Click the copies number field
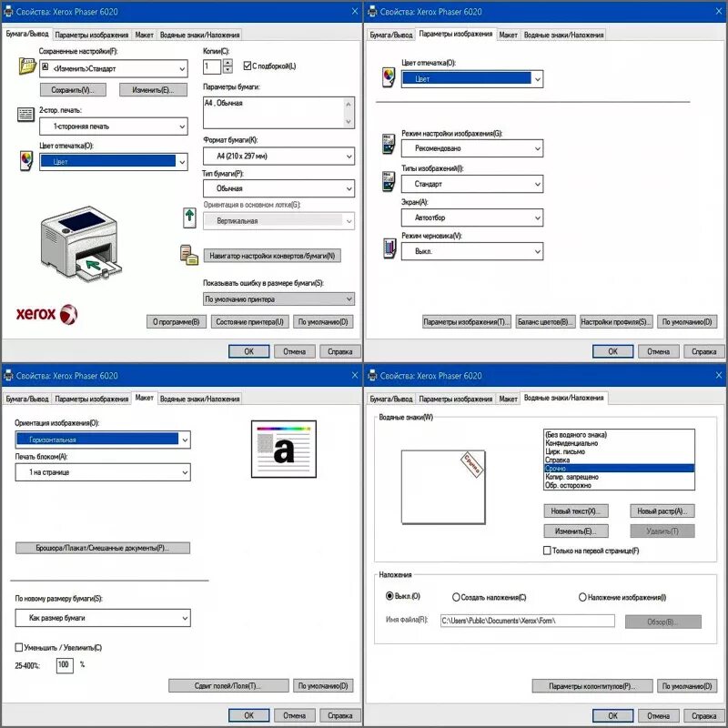Image resolution: width=728 pixels, height=728 pixels. coord(212,66)
